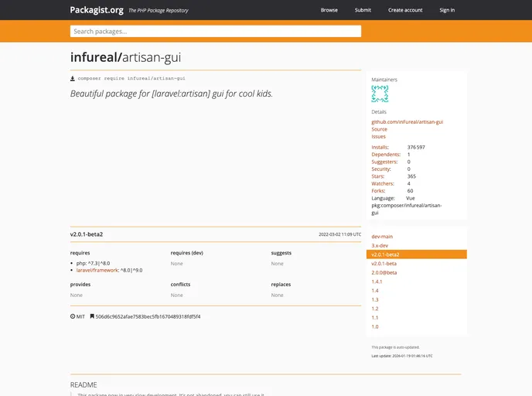
Task: Open the laravel/framework requirement link
Action: coord(97,271)
